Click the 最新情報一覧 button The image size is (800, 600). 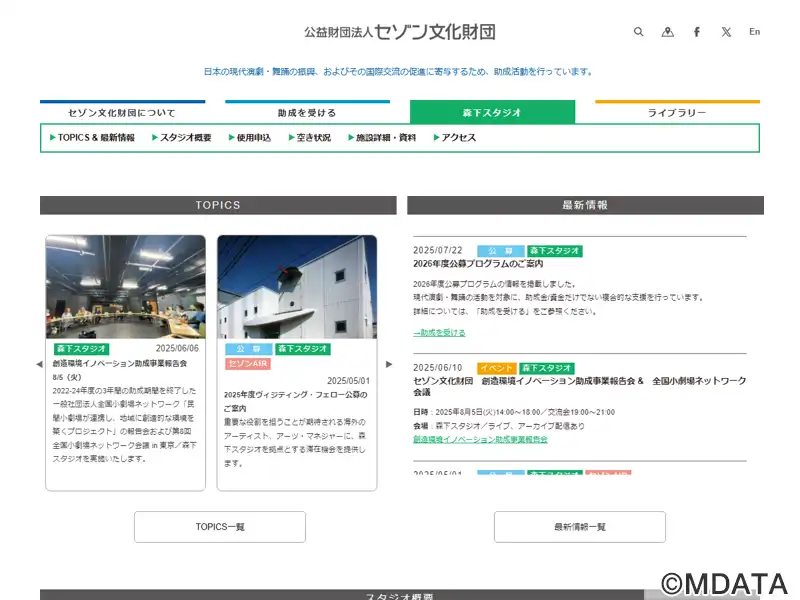point(580,527)
